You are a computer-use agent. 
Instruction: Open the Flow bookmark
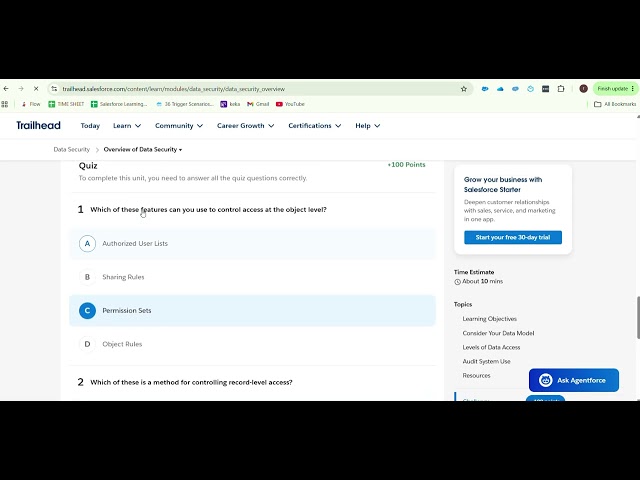coord(31,104)
